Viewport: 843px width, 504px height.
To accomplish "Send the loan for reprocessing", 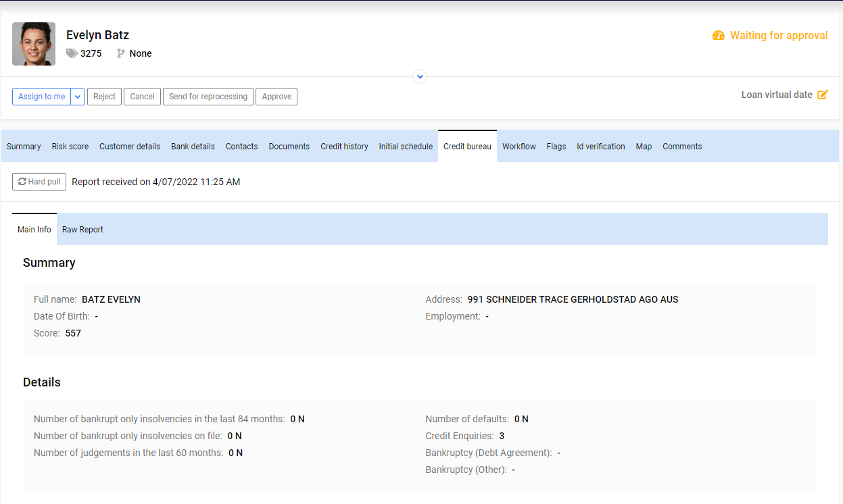I will tap(208, 97).
